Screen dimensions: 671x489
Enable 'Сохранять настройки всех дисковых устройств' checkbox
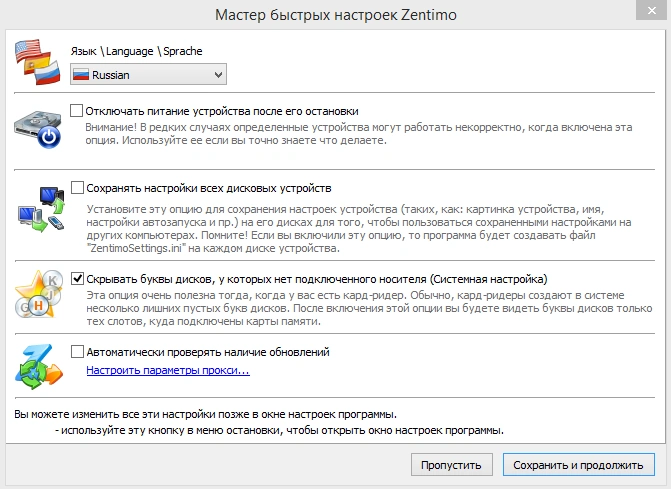pyautogui.click(x=77, y=187)
